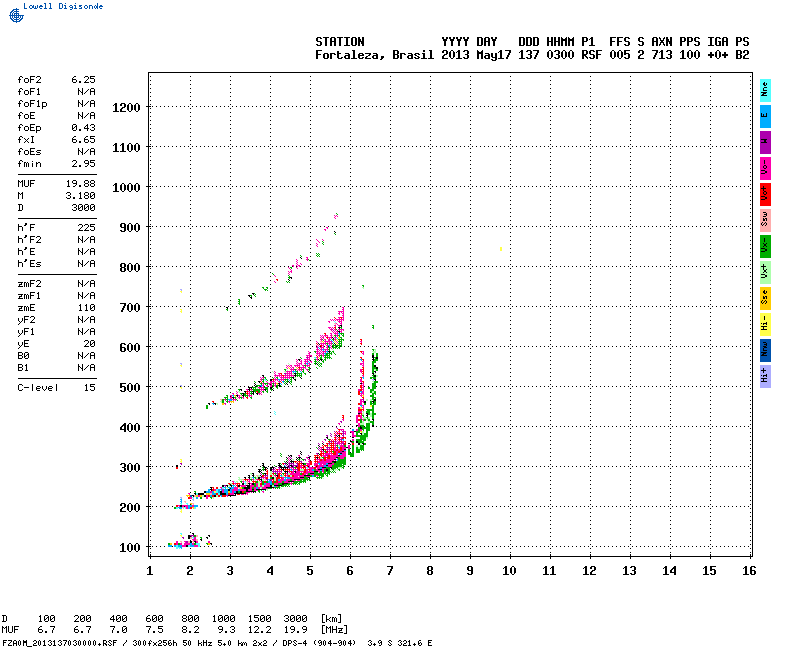800x650 pixels.
Task: Click the 10 MHz frequency axis label
Action: click(x=509, y=571)
